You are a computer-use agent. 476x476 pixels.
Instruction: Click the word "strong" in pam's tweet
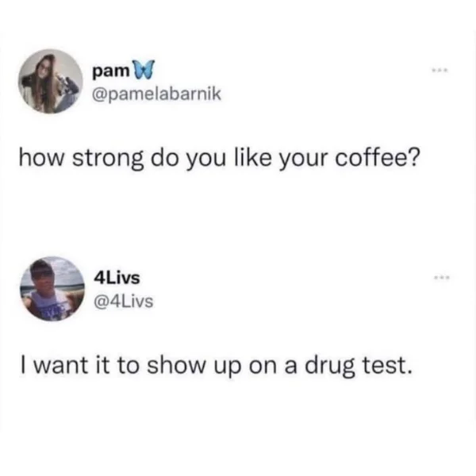108,159
